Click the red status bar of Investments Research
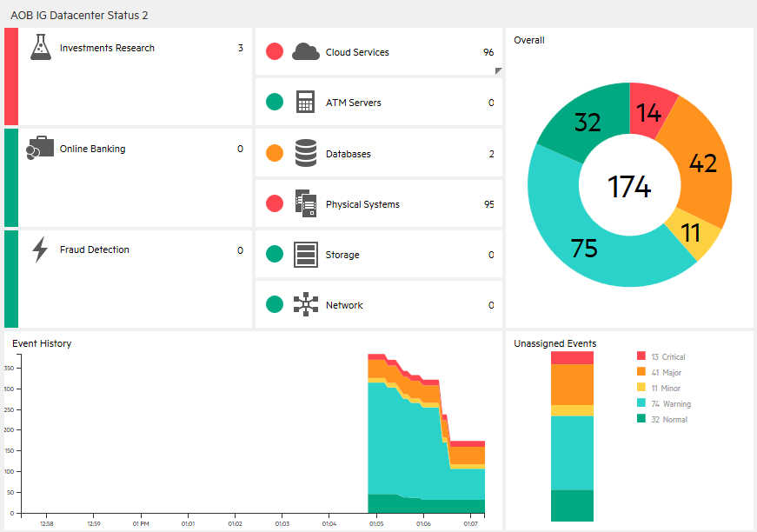The image size is (757, 532). click(11, 76)
